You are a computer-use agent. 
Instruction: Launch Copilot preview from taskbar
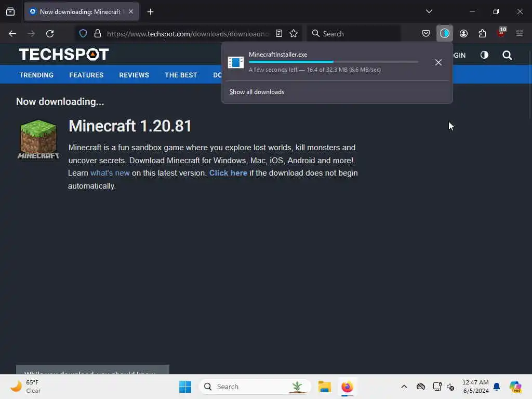tap(515, 387)
